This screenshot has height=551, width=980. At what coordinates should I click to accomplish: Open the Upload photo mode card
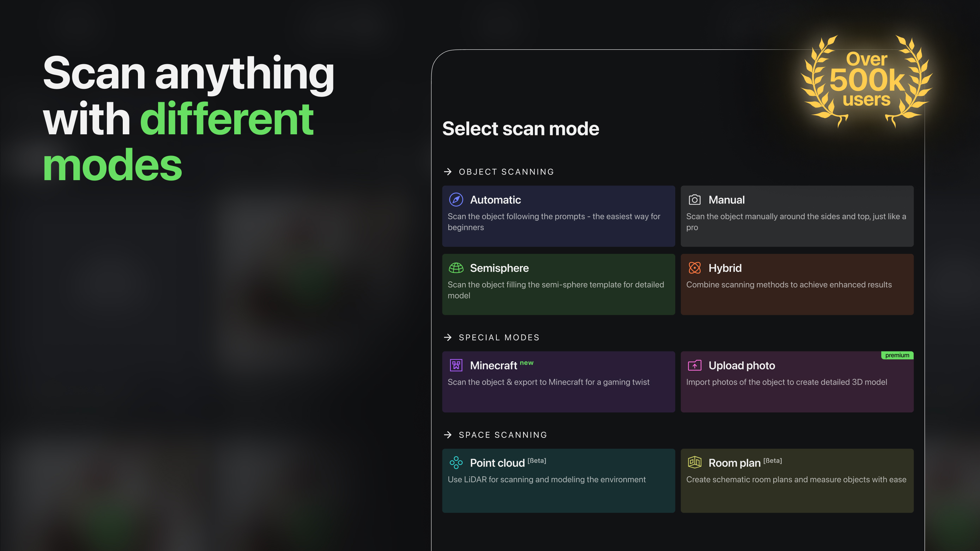click(x=797, y=382)
